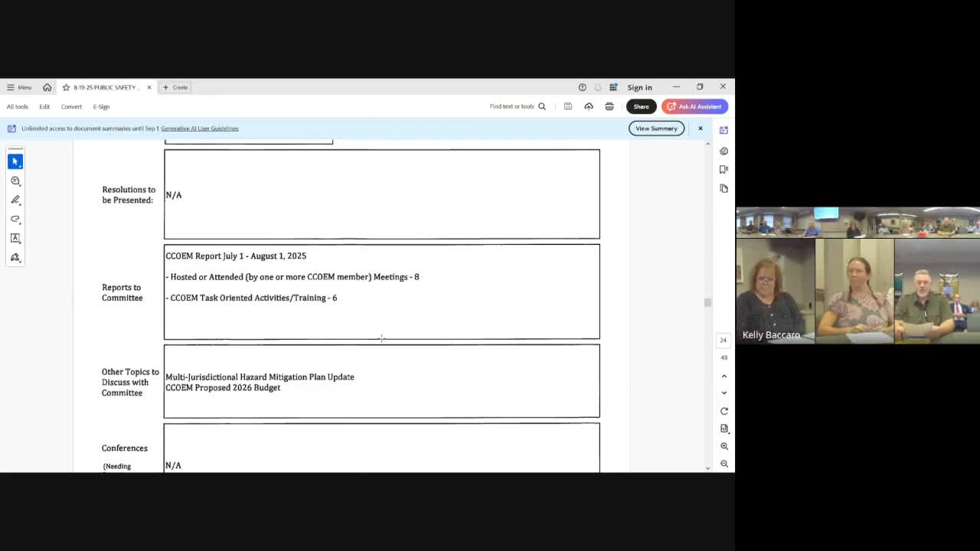
Task: Go to the Acrobat Home view
Action: point(47,87)
